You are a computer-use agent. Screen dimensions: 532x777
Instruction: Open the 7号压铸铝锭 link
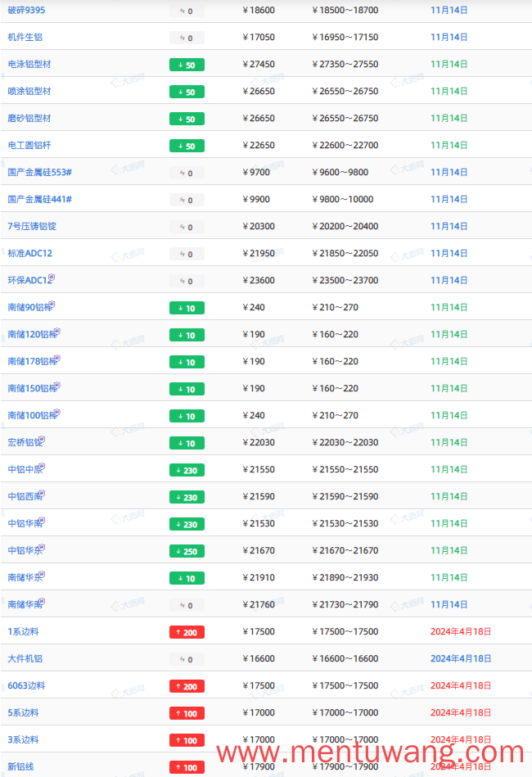32,226
